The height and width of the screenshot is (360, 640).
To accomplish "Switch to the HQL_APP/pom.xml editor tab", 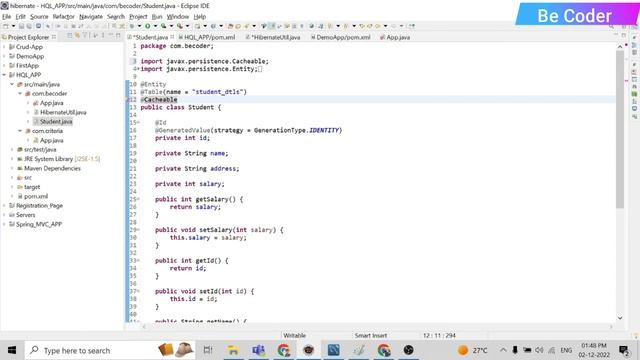I will coord(207,37).
